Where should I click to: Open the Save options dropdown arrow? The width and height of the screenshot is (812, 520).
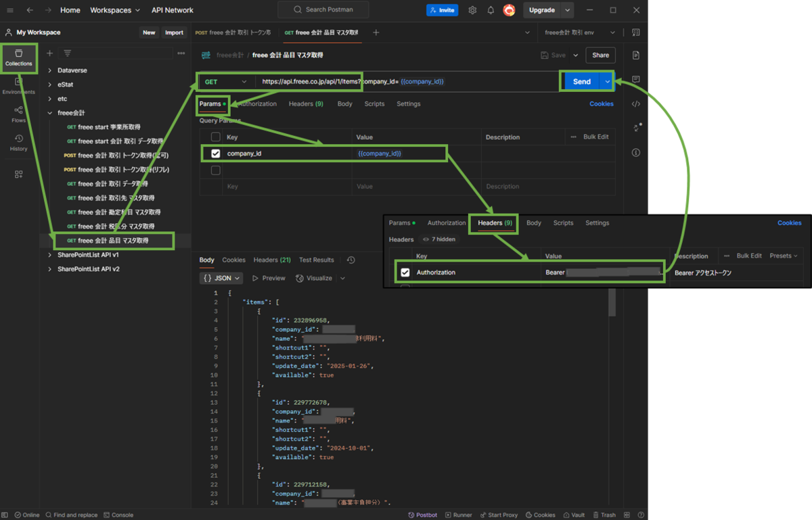tap(576, 55)
